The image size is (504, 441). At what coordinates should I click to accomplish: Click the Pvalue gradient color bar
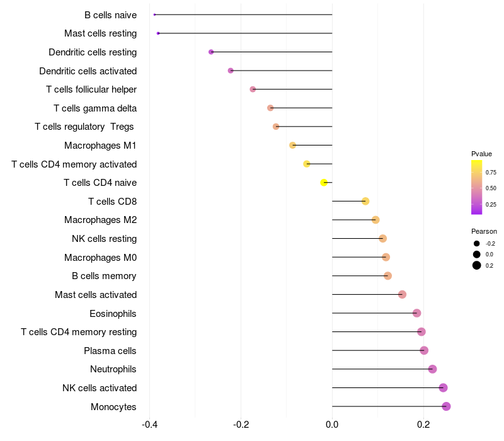[x=477, y=187]
